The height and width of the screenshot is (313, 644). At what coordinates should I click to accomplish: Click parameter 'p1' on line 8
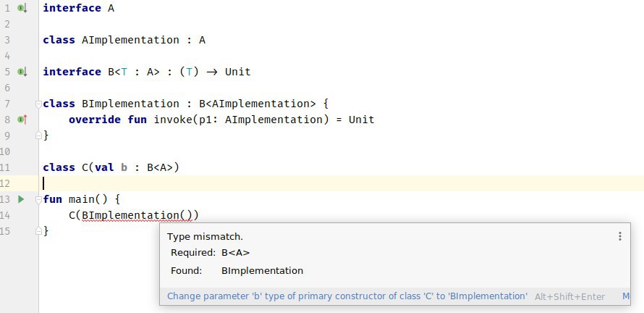pos(206,120)
